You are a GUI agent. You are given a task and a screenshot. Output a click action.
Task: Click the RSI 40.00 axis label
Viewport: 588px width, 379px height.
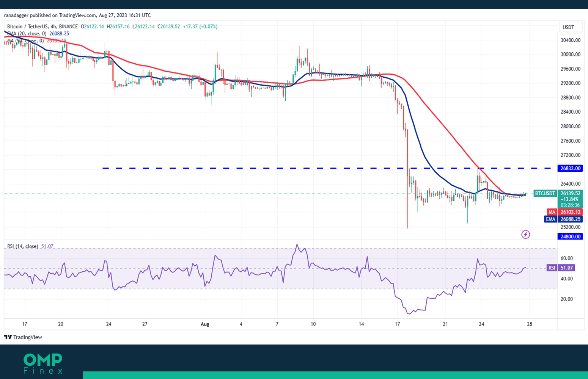point(567,279)
